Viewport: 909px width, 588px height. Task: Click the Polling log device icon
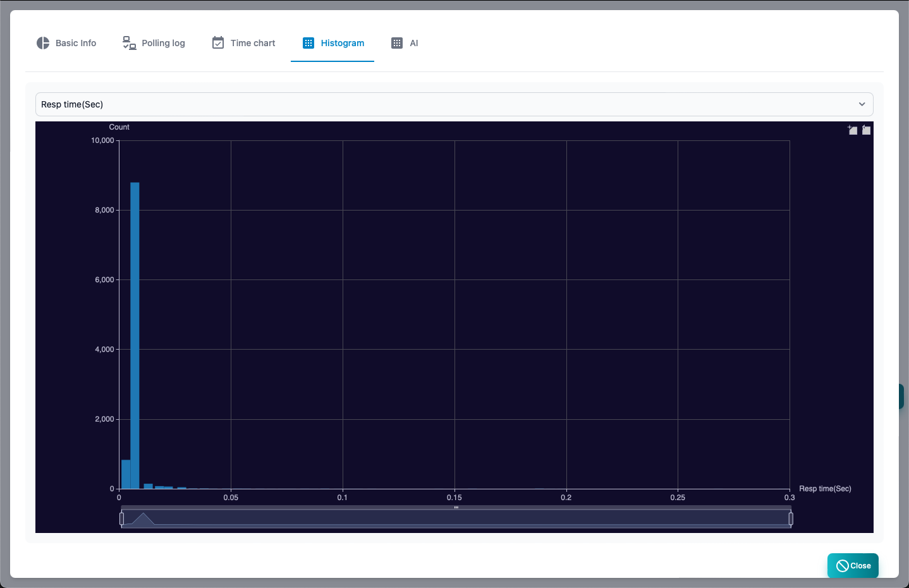(129, 43)
